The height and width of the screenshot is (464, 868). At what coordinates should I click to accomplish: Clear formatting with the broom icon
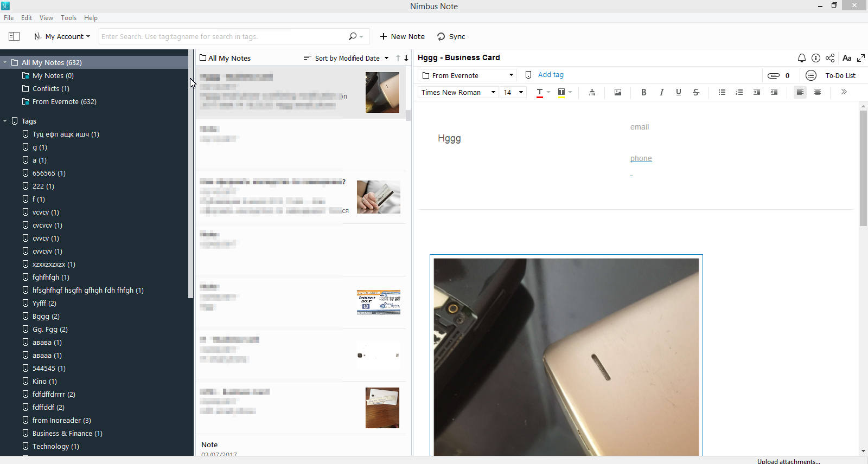click(x=592, y=92)
